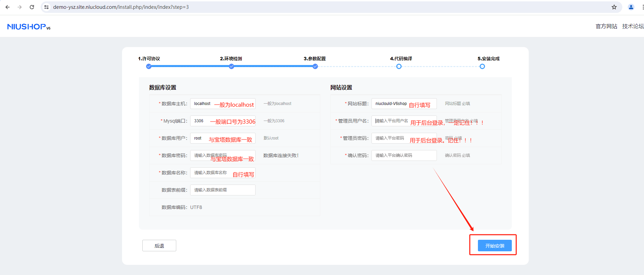The image size is (644, 275).
Task: Click step 1 许可协议 progress marker
Action: tap(149, 66)
